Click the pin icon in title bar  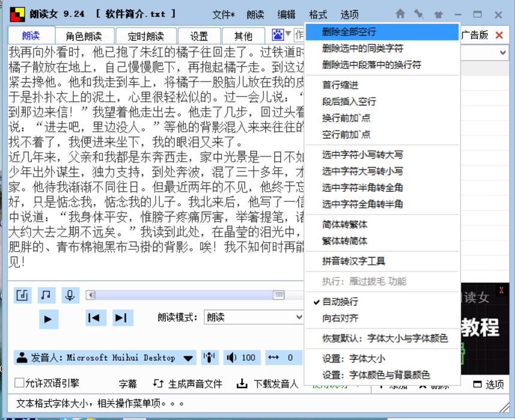pyautogui.click(x=419, y=14)
